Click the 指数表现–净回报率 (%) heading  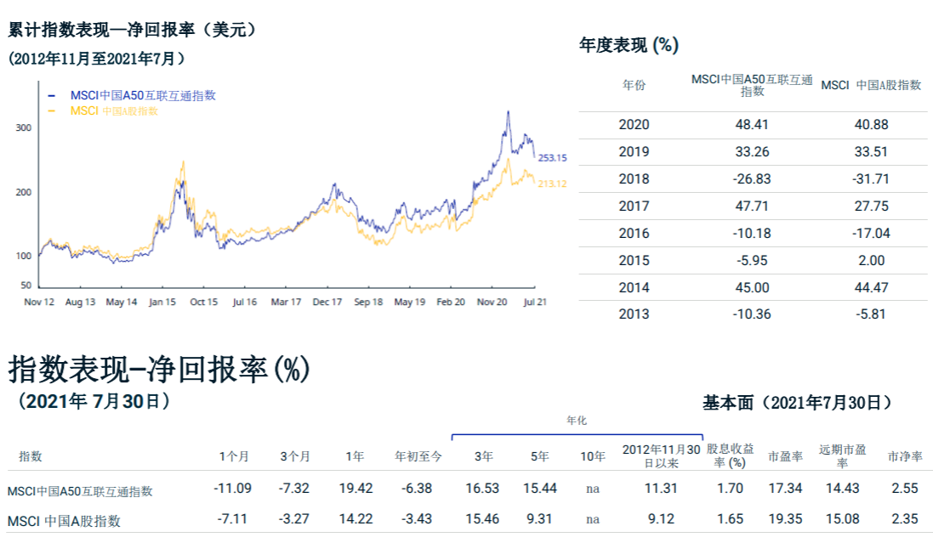coord(158,369)
